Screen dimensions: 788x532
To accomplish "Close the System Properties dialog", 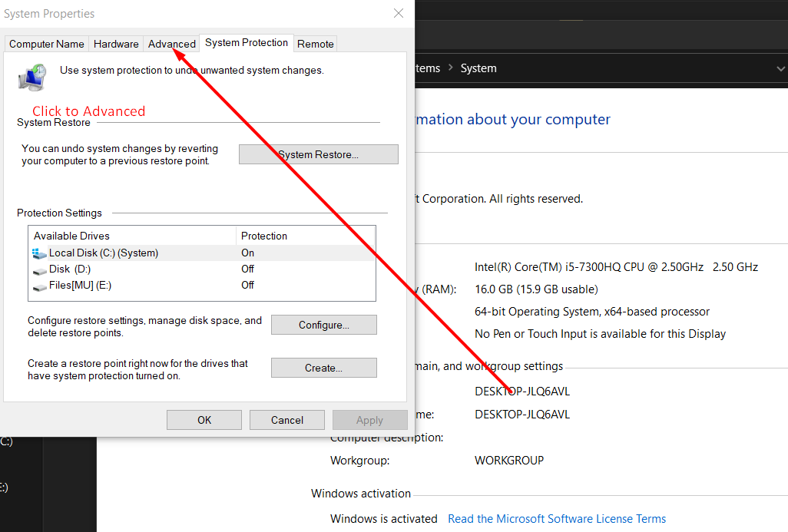I will click(x=398, y=13).
